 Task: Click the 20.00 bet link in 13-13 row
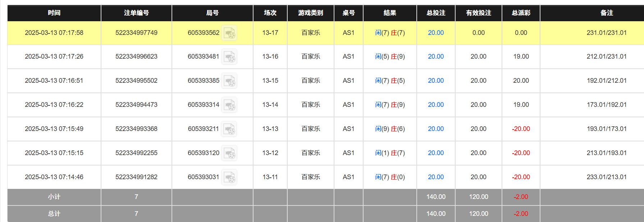[x=435, y=129]
